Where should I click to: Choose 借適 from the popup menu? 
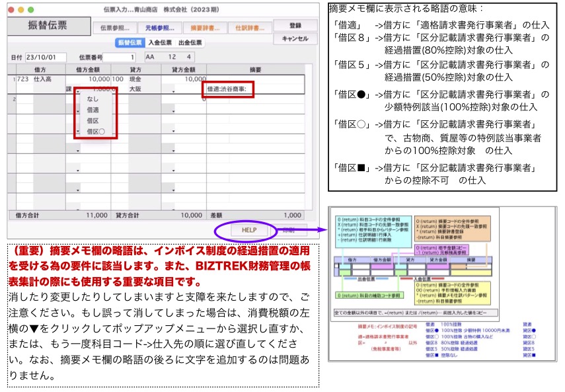93,110
